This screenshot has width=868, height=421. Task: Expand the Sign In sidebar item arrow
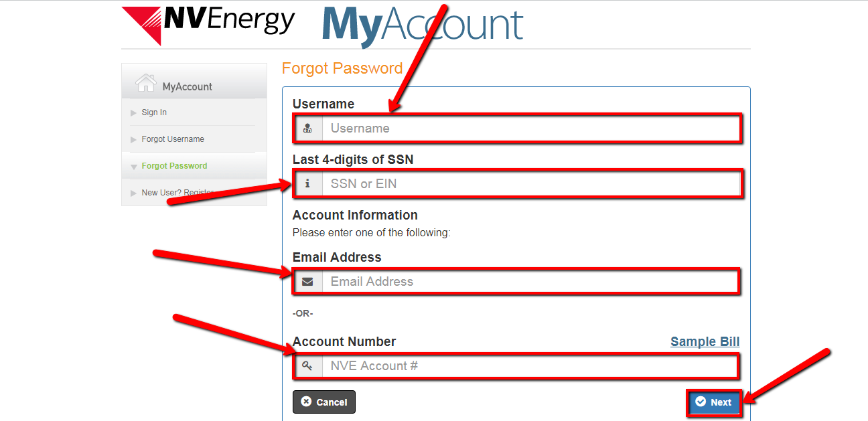133,112
